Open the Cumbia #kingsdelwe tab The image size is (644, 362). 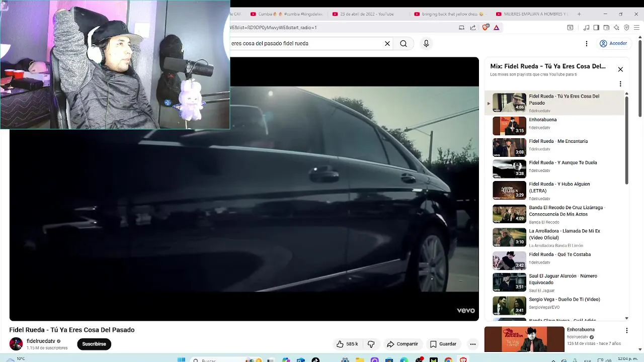click(x=287, y=14)
